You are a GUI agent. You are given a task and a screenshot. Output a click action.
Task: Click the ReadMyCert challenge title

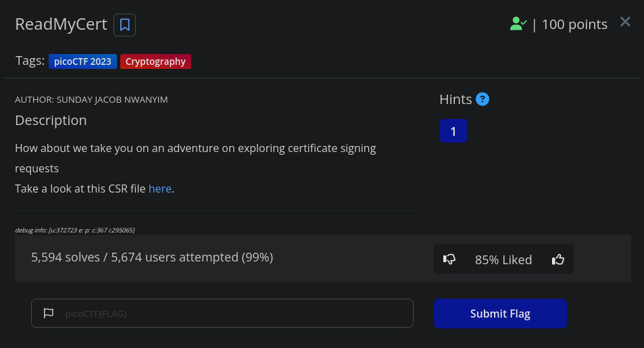click(61, 24)
